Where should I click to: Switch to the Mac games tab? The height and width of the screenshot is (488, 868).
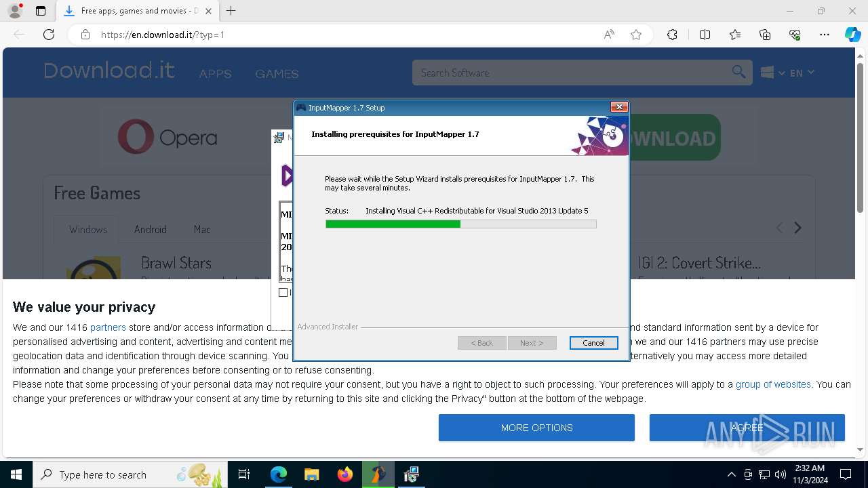202,230
